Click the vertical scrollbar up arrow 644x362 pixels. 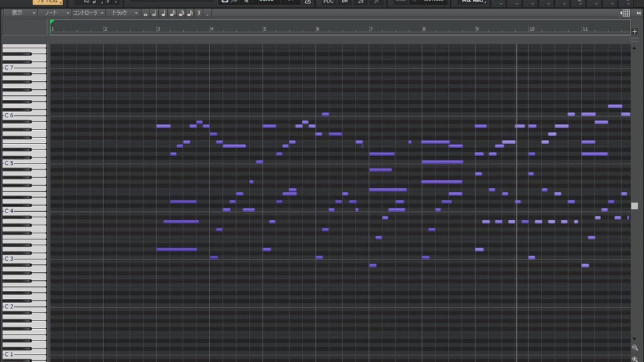tap(635, 48)
